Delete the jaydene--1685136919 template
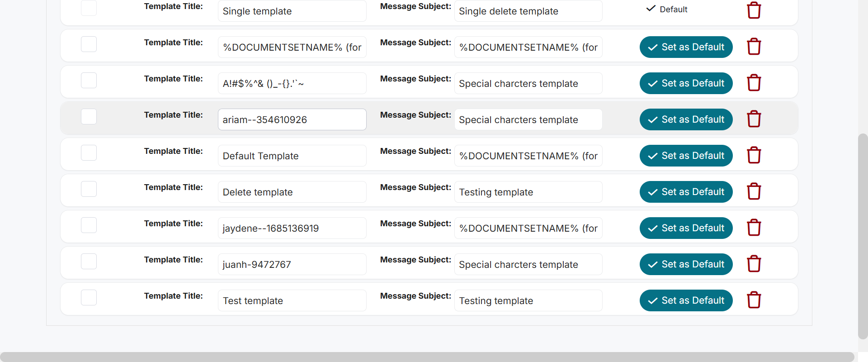This screenshot has height=362, width=868. click(x=754, y=228)
